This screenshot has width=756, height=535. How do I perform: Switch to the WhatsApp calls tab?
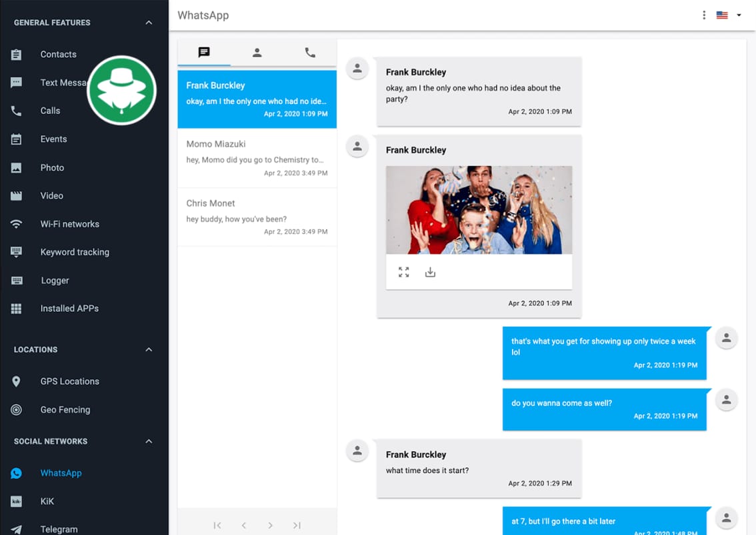click(x=309, y=53)
